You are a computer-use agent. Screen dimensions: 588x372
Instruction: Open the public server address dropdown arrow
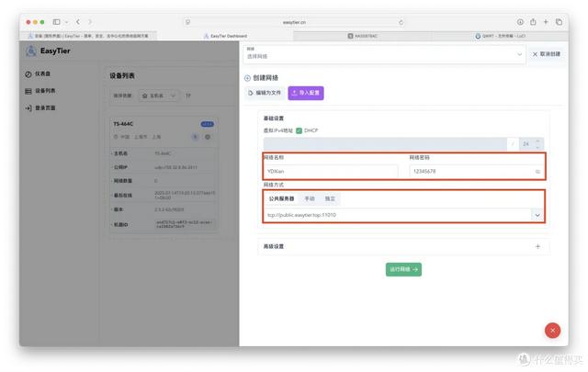coord(537,215)
